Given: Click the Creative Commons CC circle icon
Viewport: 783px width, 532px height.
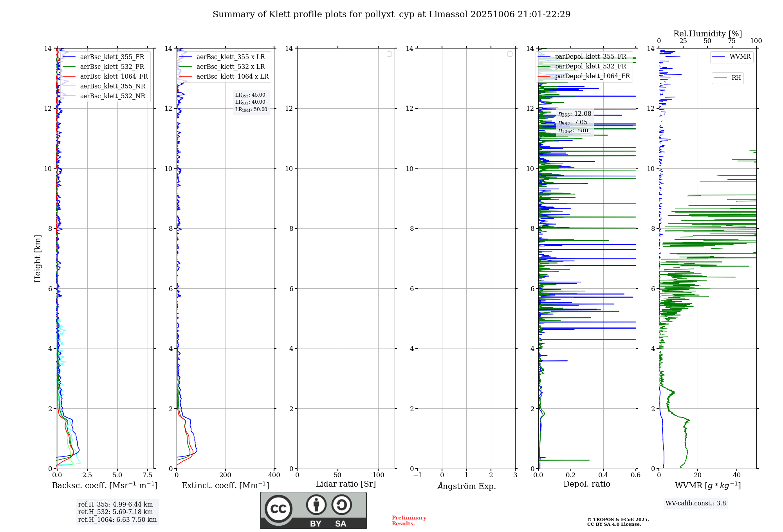Looking at the screenshot, I should click(278, 509).
